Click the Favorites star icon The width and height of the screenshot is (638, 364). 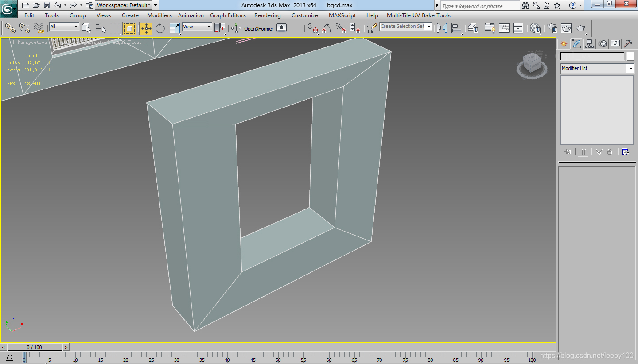557,5
